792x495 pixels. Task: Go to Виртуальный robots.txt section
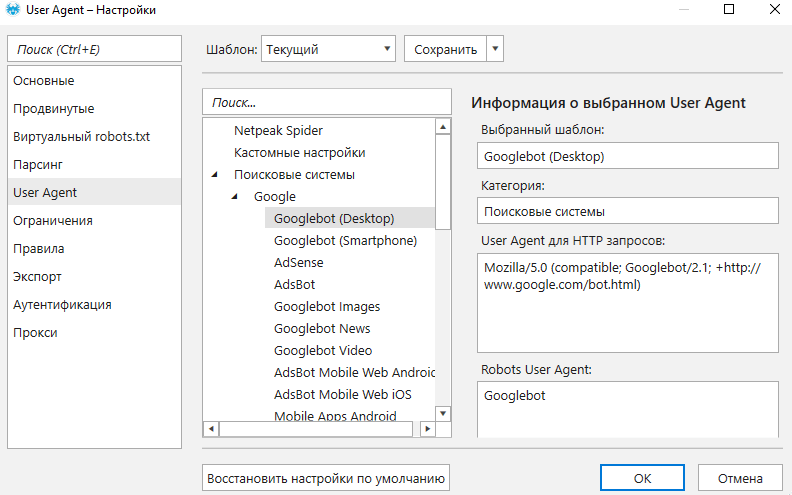[94, 136]
